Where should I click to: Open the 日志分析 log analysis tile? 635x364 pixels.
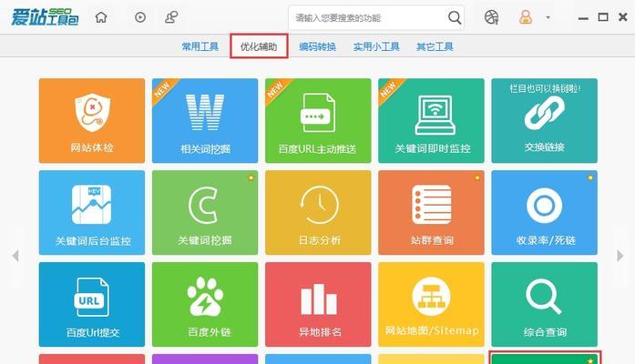coord(318,212)
